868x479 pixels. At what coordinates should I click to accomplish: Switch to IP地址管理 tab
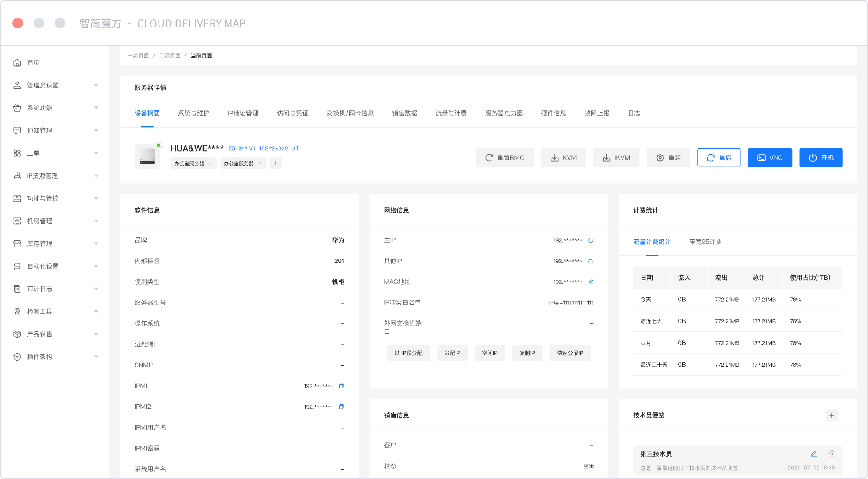coord(243,114)
